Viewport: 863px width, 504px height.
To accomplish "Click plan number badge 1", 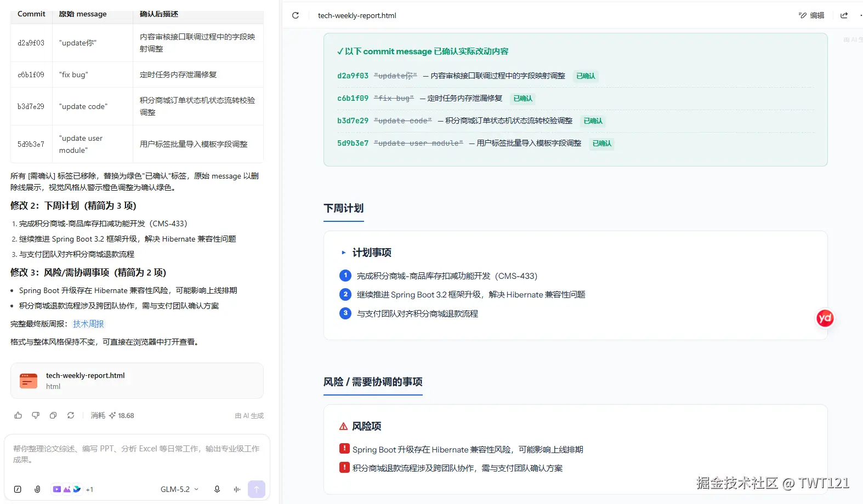I will click(x=345, y=276).
